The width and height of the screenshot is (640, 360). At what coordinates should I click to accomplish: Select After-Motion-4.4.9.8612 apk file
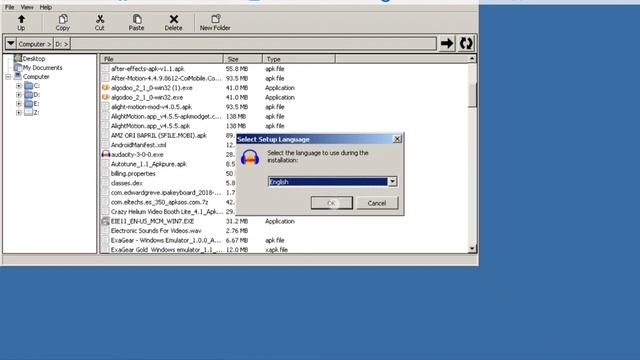(x=166, y=78)
